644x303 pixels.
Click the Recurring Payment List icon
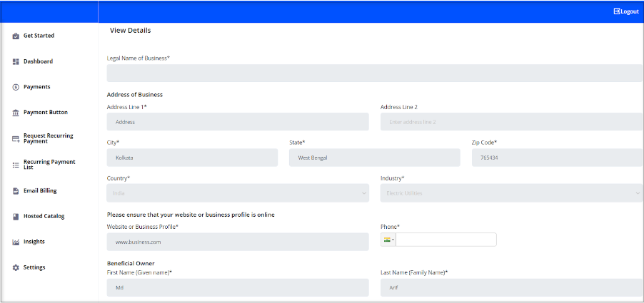tap(16, 165)
